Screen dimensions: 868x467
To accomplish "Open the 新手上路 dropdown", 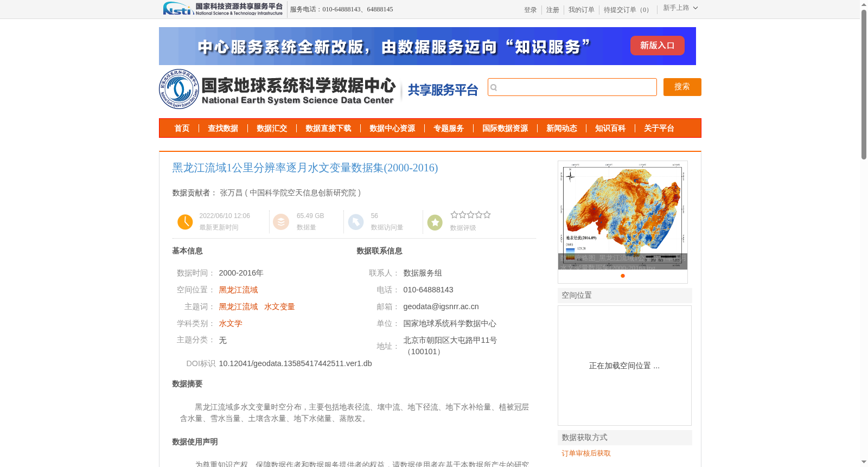I will (x=680, y=8).
